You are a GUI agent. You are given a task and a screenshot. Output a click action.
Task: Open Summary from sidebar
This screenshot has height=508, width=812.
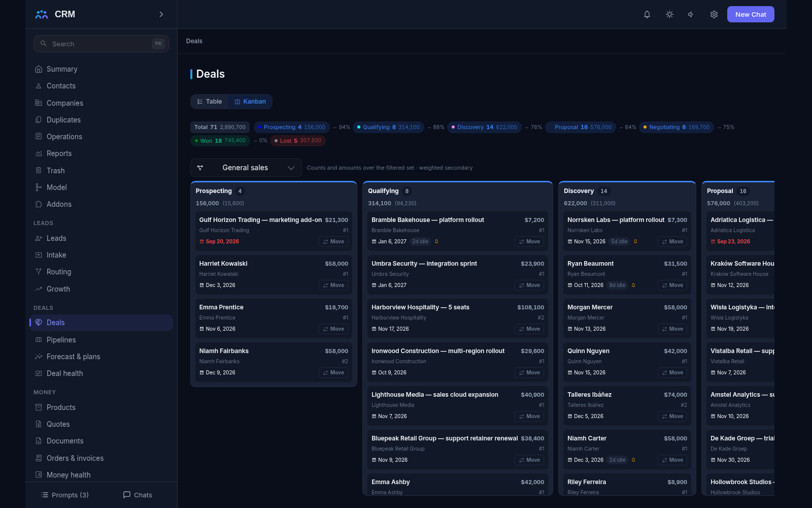(x=101, y=69)
